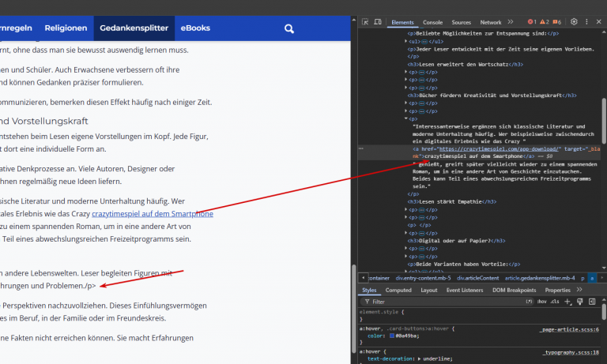Viewport: 607px width, 364px height.
Task: Toggle the computed styles sidebar icon
Action: coord(592,302)
